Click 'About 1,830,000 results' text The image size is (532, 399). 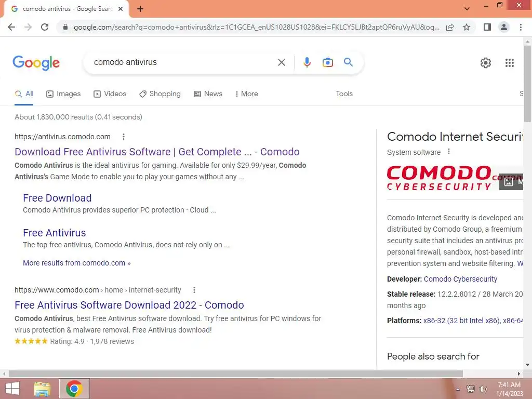pyautogui.click(x=54, y=117)
